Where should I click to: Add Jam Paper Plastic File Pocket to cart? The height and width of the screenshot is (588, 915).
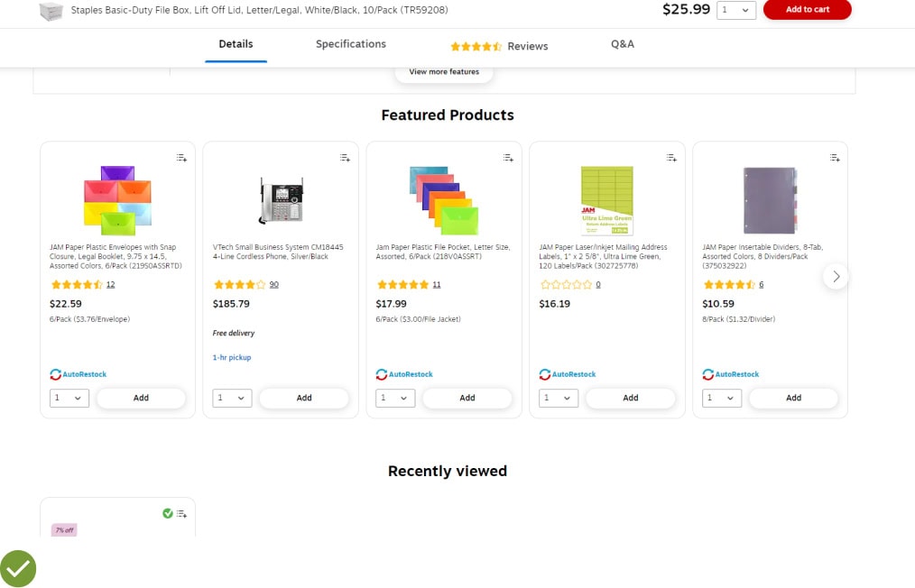(467, 398)
